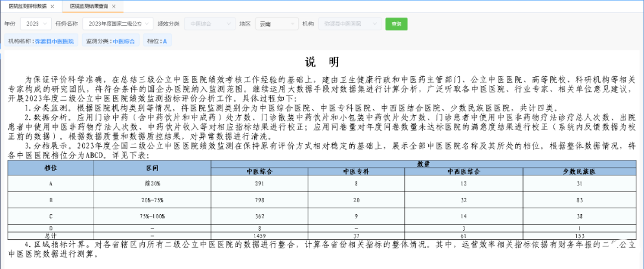The image size is (644, 269).
Task: Click the total value 37
Action: point(355,236)
